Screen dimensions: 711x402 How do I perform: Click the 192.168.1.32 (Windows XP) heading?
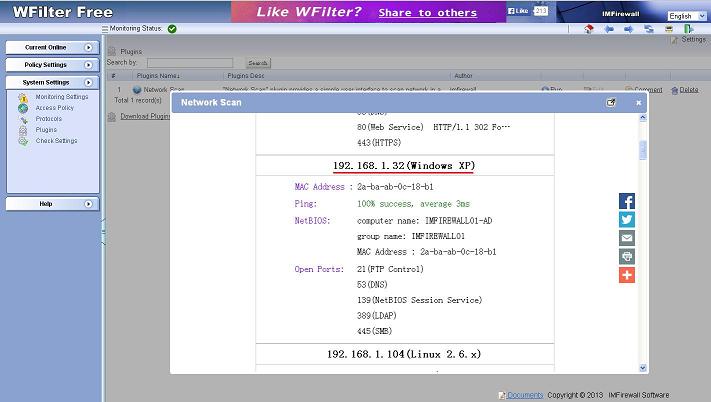pyautogui.click(x=404, y=166)
